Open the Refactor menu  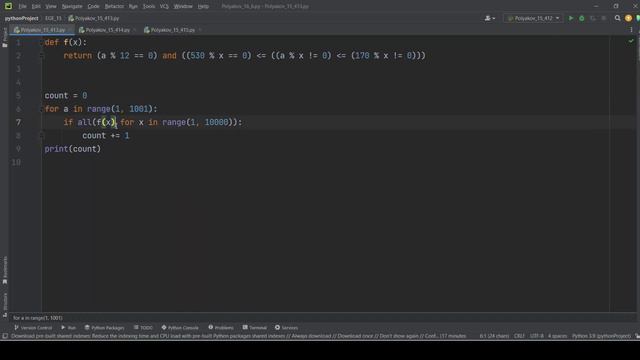point(114,6)
